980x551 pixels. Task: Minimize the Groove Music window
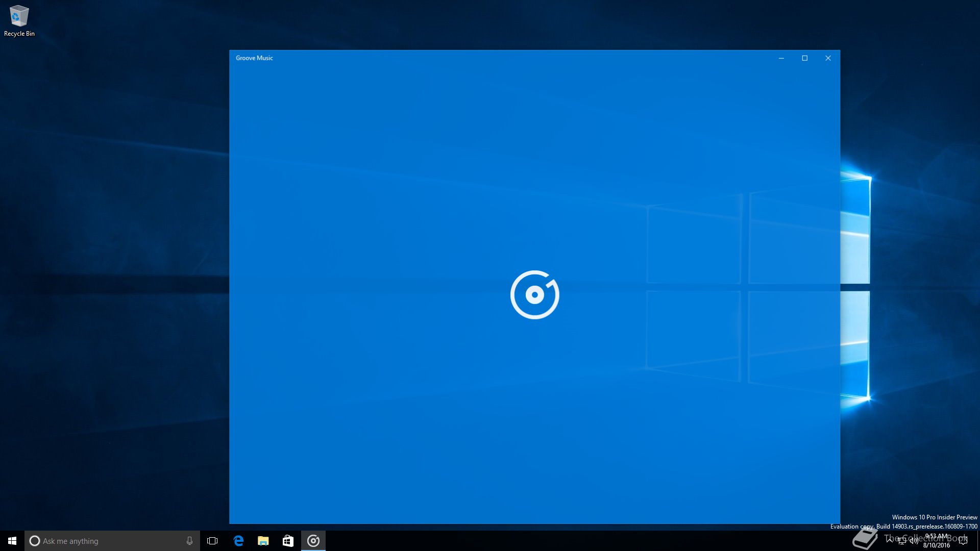click(781, 58)
